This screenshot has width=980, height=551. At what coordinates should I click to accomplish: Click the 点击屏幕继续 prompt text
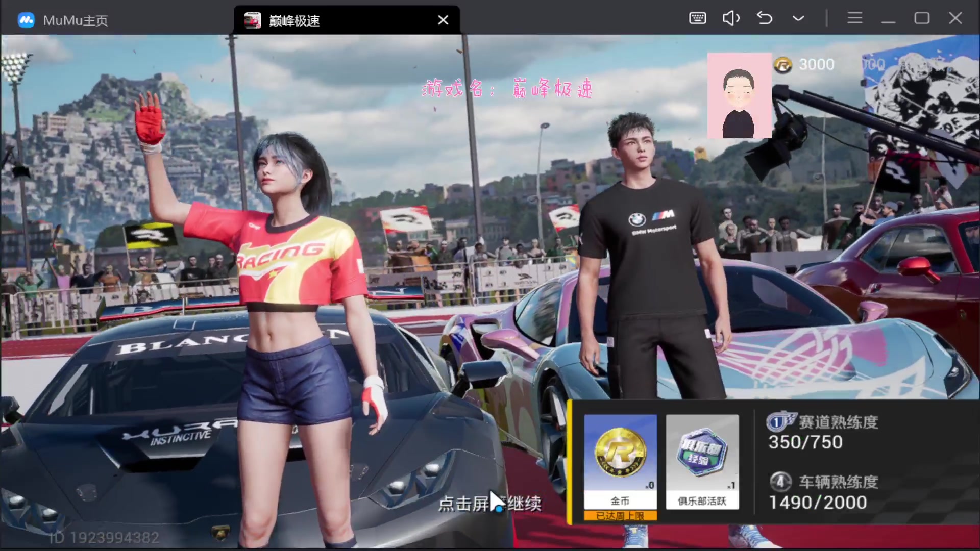pyautogui.click(x=490, y=504)
